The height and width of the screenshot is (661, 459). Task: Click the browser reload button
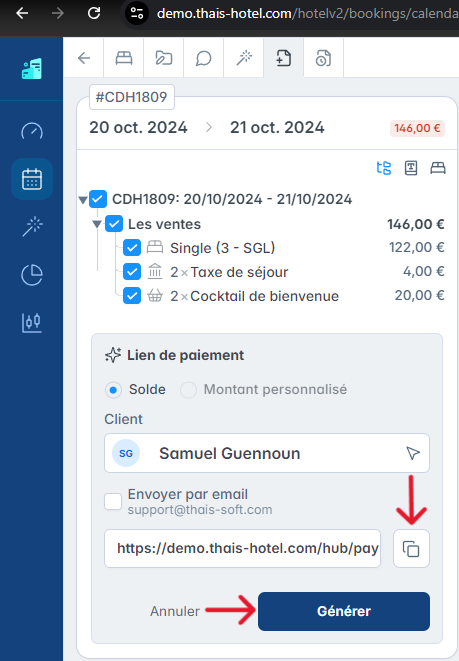(x=94, y=13)
